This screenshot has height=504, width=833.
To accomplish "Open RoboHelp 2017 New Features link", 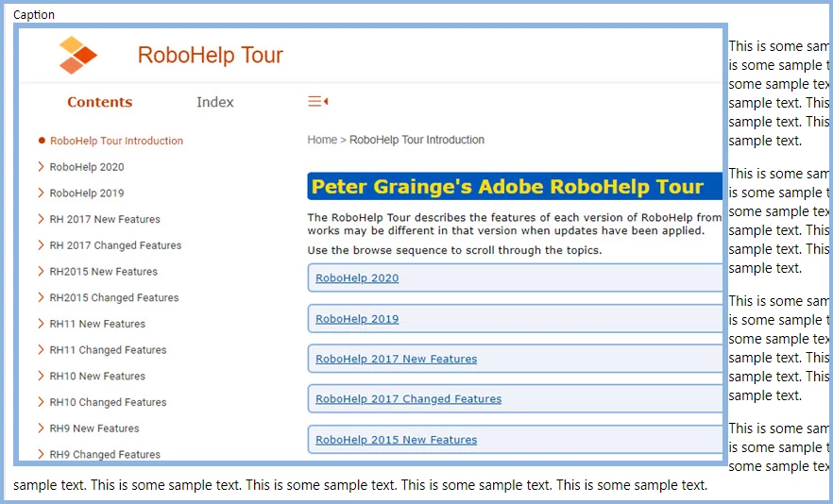I will 397,359.
